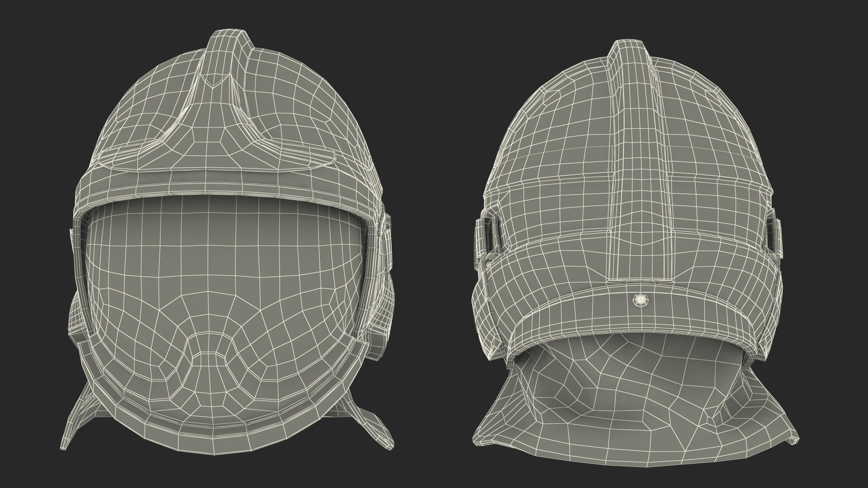This screenshot has height=488, width=868.
Task: Select the round rivet on rear helmet brim
Action: point(640,299)
